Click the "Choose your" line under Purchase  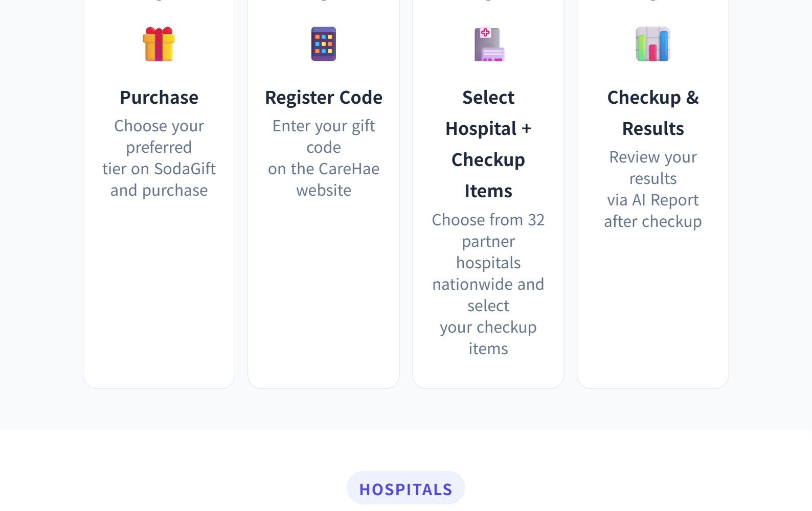coord(159,126)
